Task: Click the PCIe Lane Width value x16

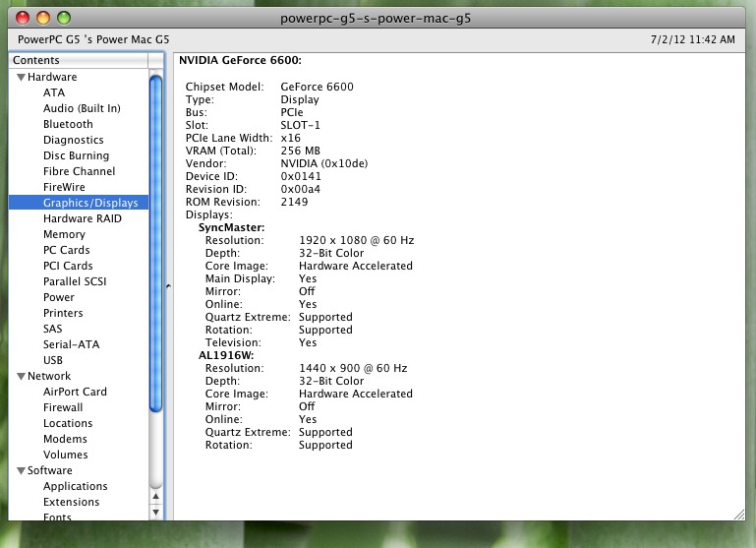Action: [x=291, y=138]
